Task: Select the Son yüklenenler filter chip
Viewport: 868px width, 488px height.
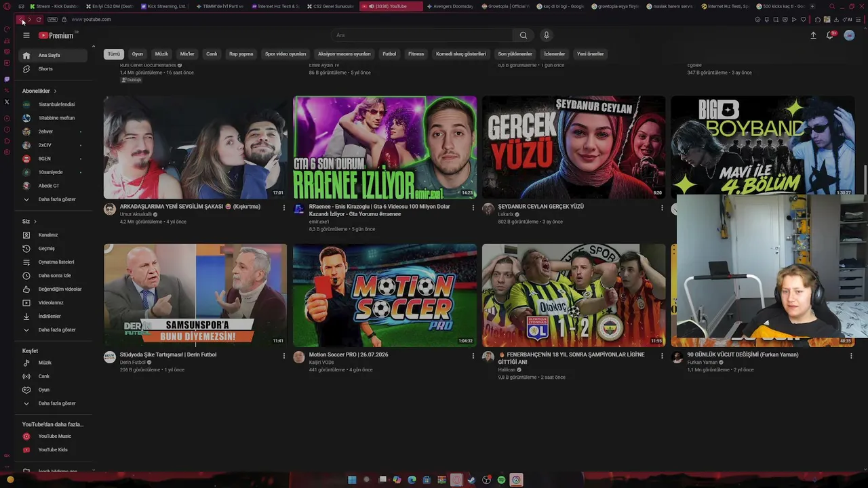Action: [515, 54]
